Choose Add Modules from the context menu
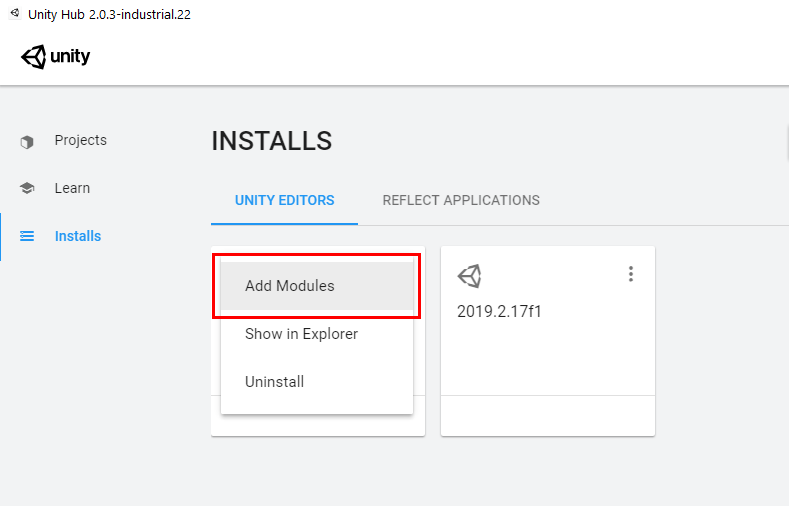The height and width of the screenshot is (506, 789). point(290,286)
